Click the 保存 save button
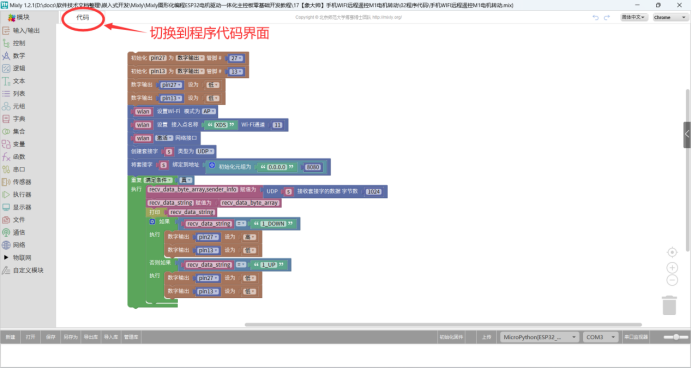Screen dimensions: 692x368 50,337
